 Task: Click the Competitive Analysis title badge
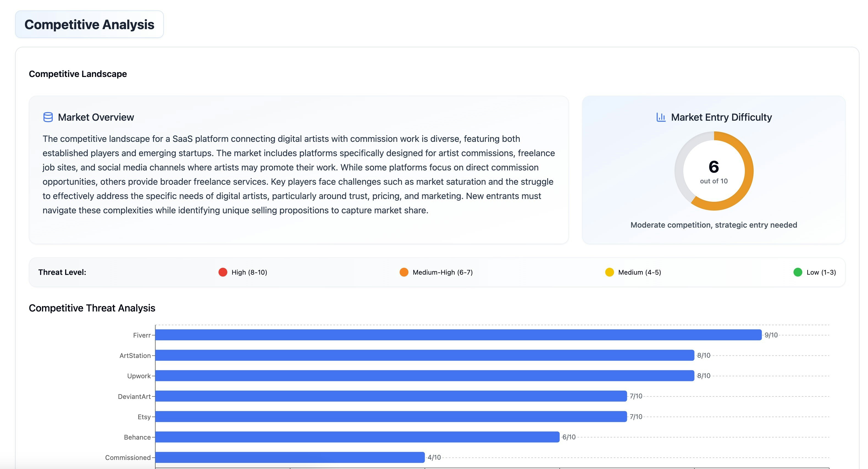coord(89,24)
